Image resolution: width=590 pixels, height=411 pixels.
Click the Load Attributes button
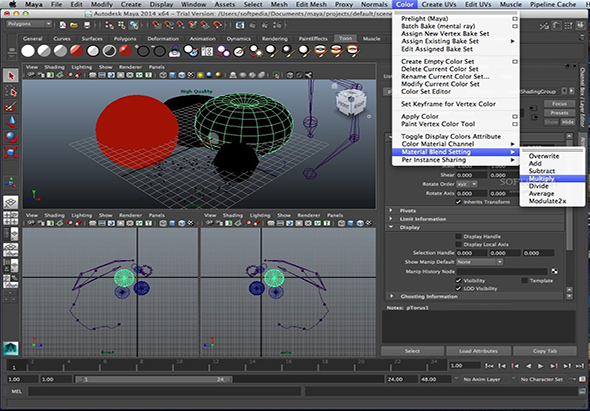(x=478, y=351)
